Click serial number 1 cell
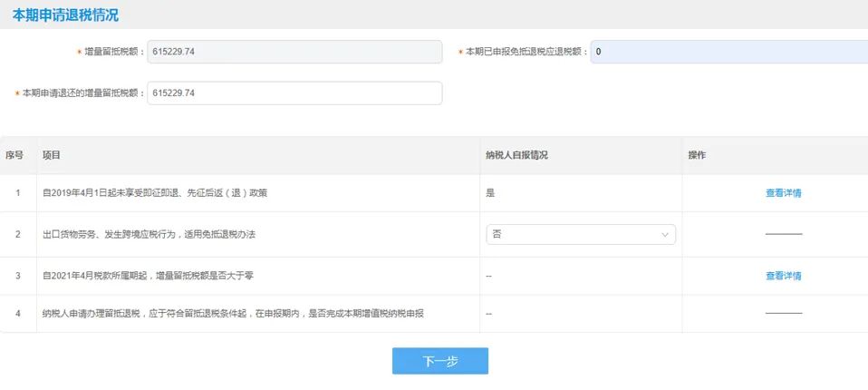This screenshot has width=868, height=390. (18, 193)
